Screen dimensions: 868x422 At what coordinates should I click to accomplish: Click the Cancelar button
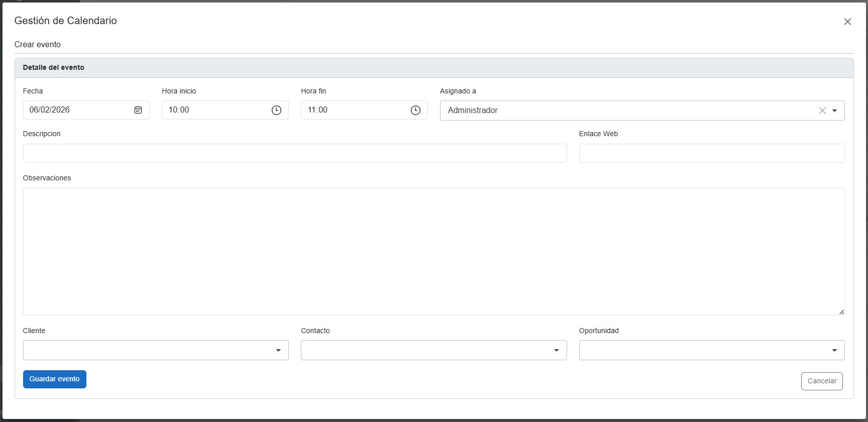point(822,381)
